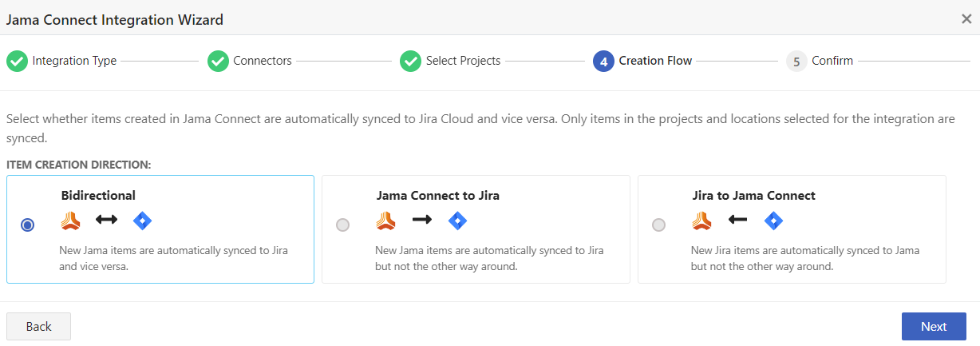This screenshot has height=346, width=980.
Task: Click the 'synced to Jira and vice versa' description
Action: (x=174, y=258)
